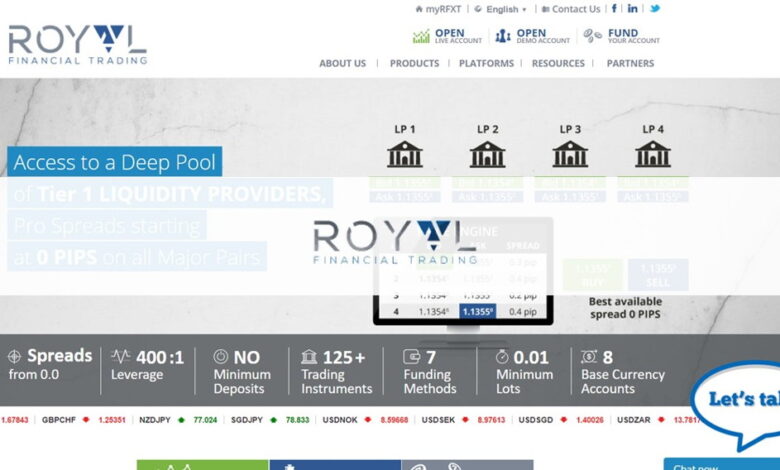Screen dimensions: 780x470
Task: Click the Best available spread 0 PIPS text
Action: coord(625,308)
